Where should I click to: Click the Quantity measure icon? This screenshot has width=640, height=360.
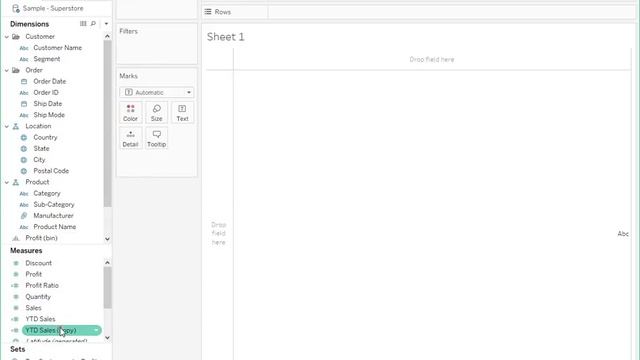click(16, 297)
